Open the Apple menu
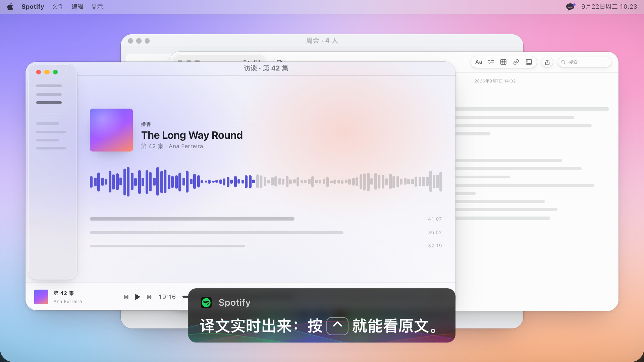Screen dimensions: 644x362 click(x=10, y=7)
